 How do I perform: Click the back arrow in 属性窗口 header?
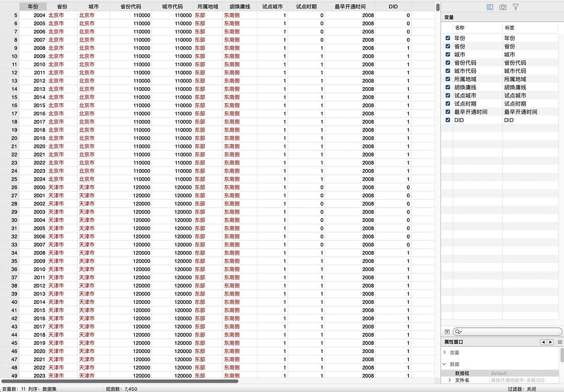click(x=543, y=342)
